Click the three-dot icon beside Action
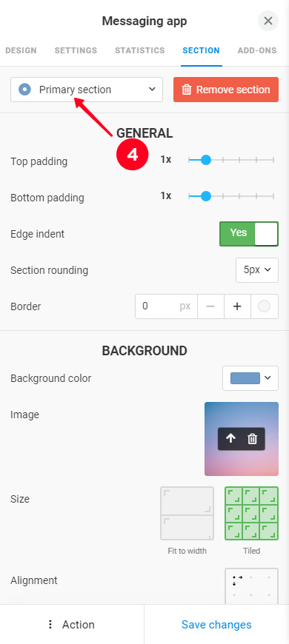The height and width of the screenshot is (644, 289). pyautogui.click(x=50, y=624)
